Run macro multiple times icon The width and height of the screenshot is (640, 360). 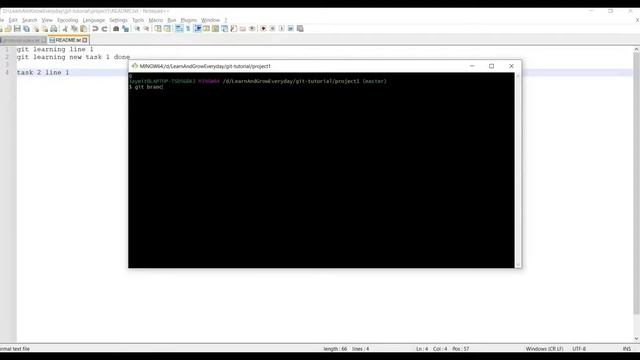(291, 29)
